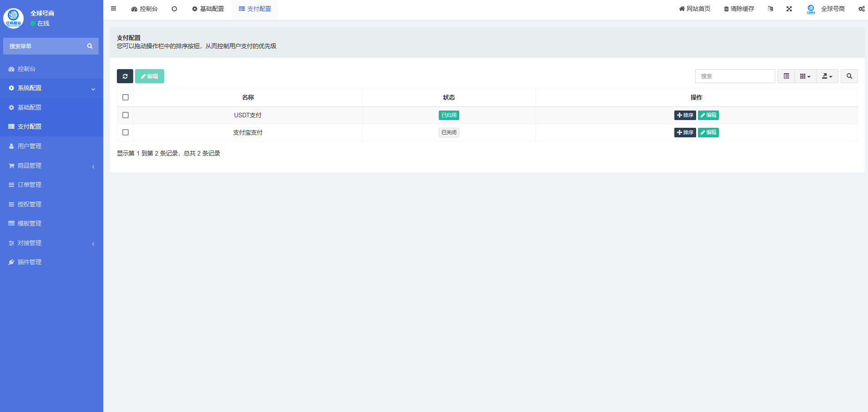The width and height of the screenshot is (868, 412).
Task: Check the select-all checkbox in table header
Action: pos(125,97)
